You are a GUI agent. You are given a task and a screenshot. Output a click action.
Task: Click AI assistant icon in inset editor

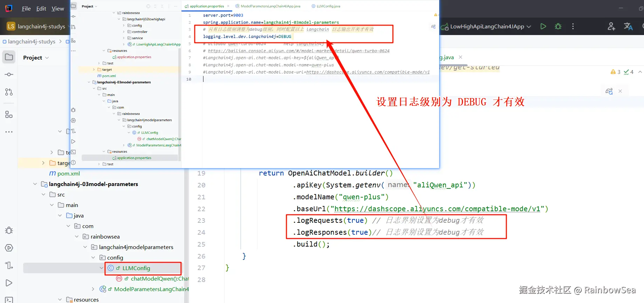433,27
